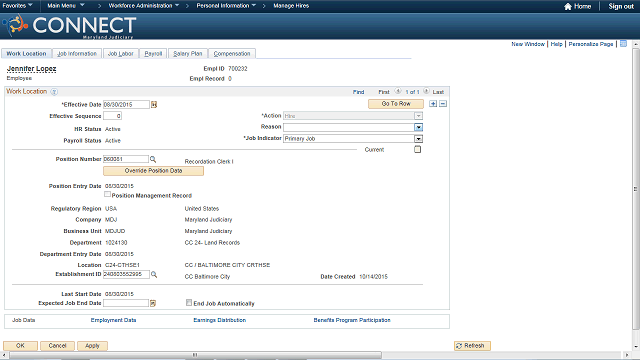Open the Effective Date calendar picker
This screenshot has width=640, height=360.
tap(154, 105)
